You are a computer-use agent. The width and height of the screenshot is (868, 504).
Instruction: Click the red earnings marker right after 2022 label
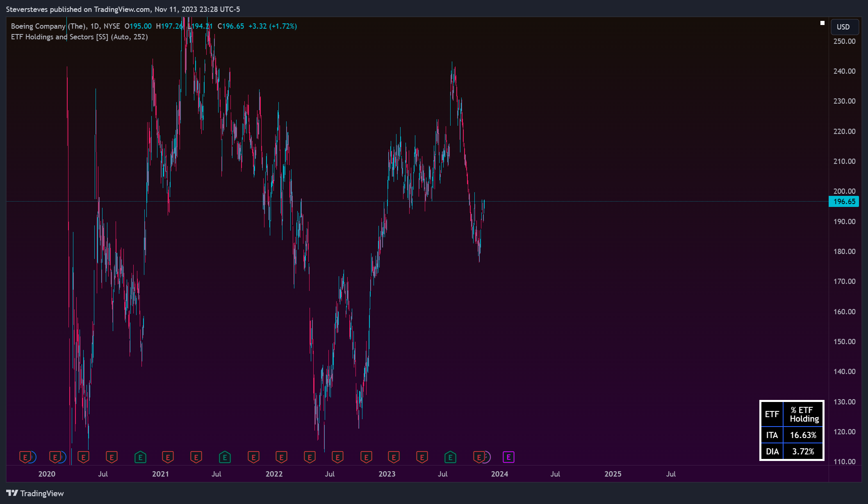281,457
